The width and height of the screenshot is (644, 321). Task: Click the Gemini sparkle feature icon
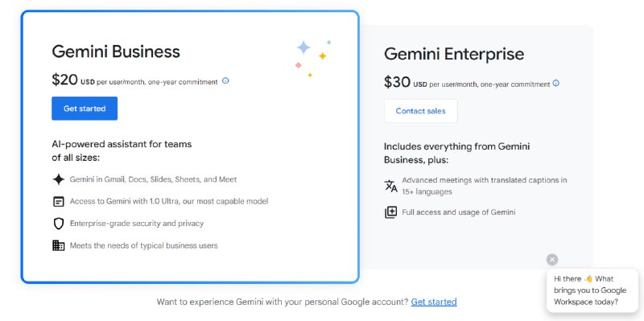coord(59,179)
